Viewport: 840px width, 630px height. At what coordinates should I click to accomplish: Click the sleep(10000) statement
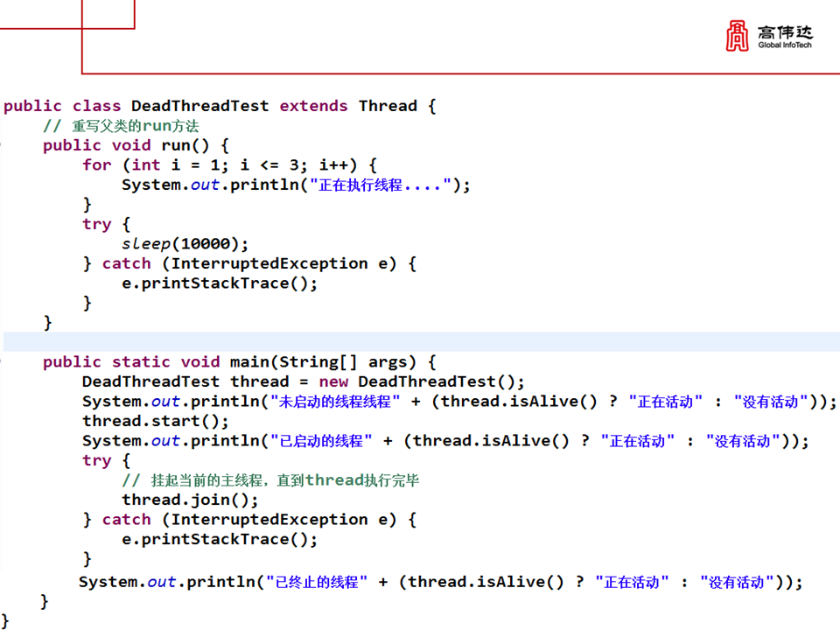(185, 244)
